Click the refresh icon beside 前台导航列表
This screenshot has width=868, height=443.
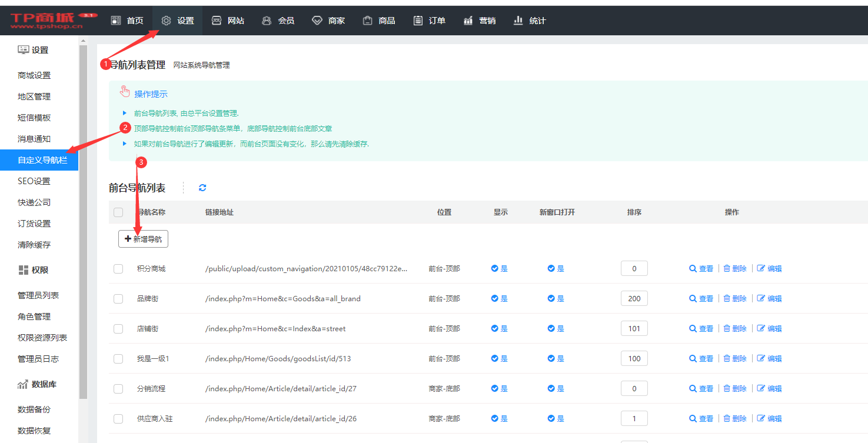[202, 188]
